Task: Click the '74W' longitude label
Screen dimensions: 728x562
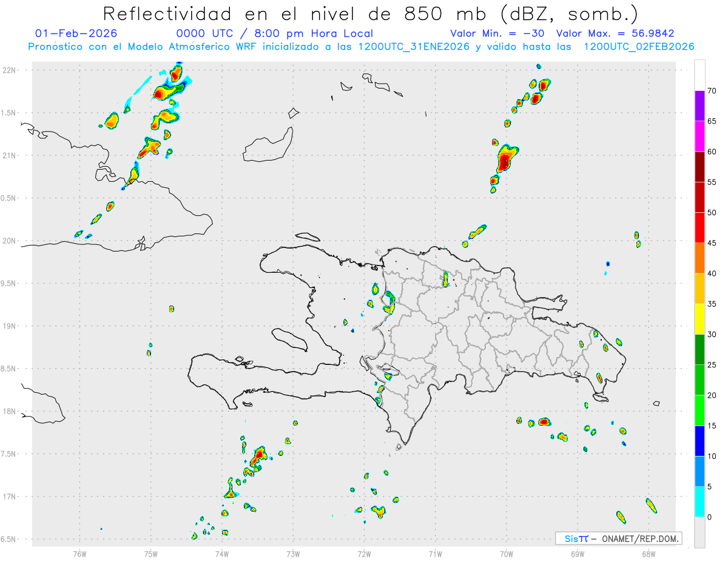Action: (222, 554)
